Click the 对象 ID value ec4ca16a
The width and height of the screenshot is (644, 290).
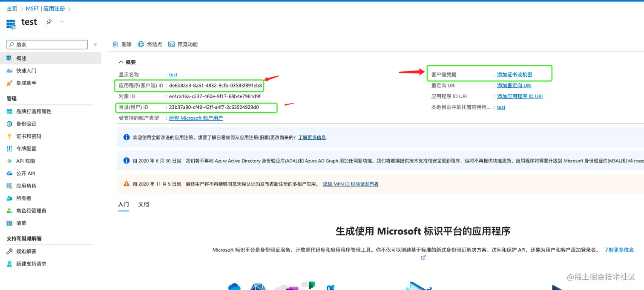tap(215, 96)
